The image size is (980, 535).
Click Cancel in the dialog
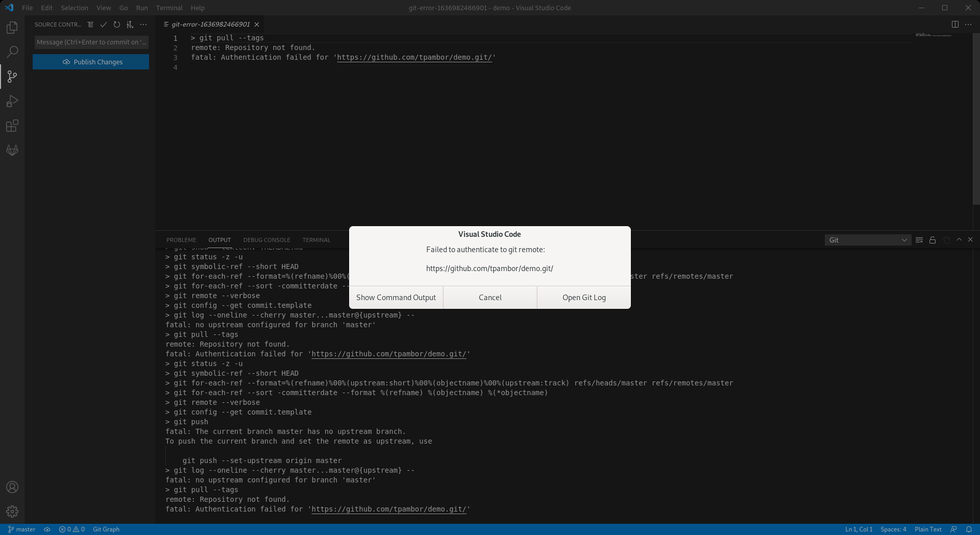490,298
